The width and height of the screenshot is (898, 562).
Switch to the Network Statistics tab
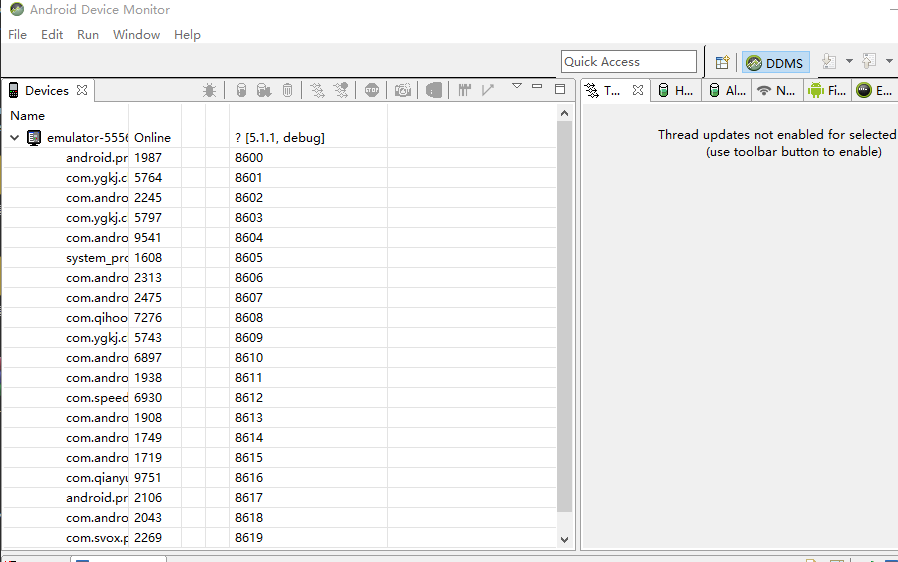[x=777, y=91]
